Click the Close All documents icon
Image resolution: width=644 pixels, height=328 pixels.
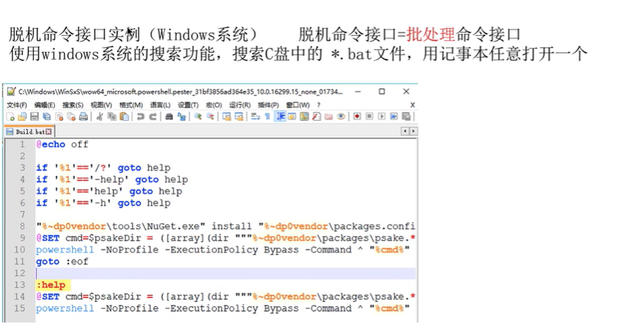(71, 117)
